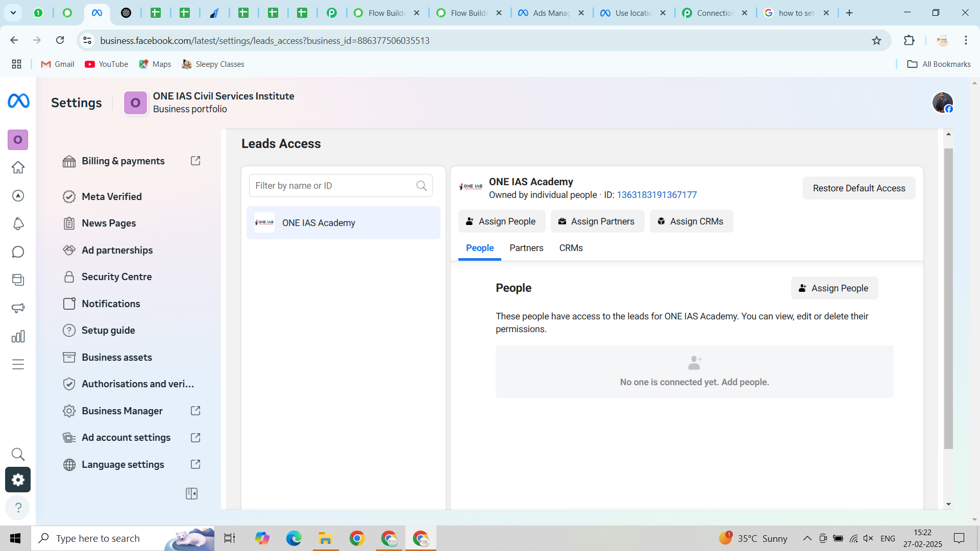980x551 pixels.
Task: Open the Gmail bookmark
Action: pyautogui.click(x=58, y=64)
